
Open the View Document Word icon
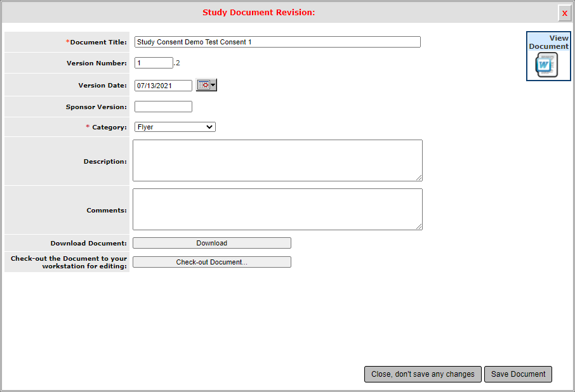point(546,65)
